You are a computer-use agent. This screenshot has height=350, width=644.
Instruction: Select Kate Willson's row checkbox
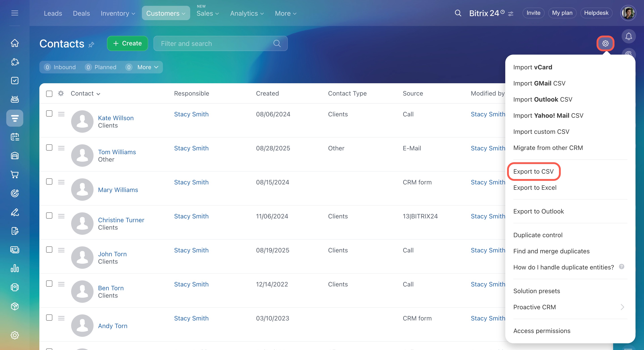[49, 114]
